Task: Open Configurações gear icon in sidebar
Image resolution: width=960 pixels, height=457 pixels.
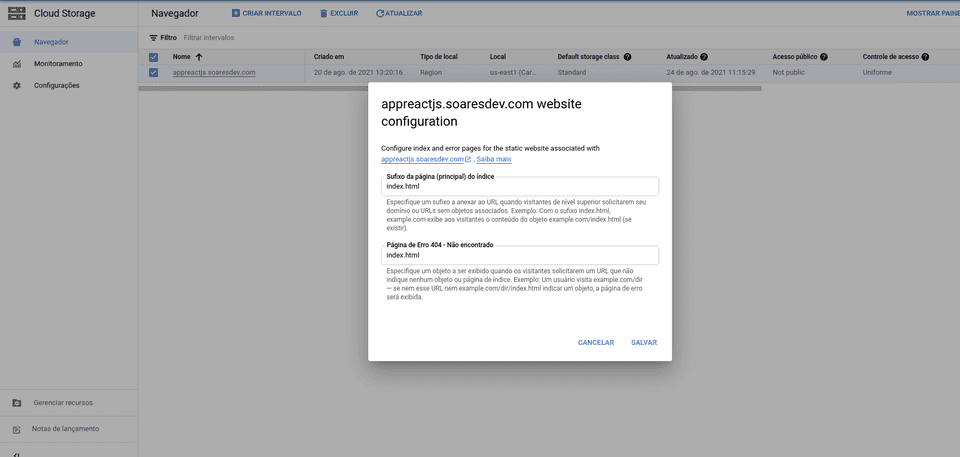Action: 17,86
